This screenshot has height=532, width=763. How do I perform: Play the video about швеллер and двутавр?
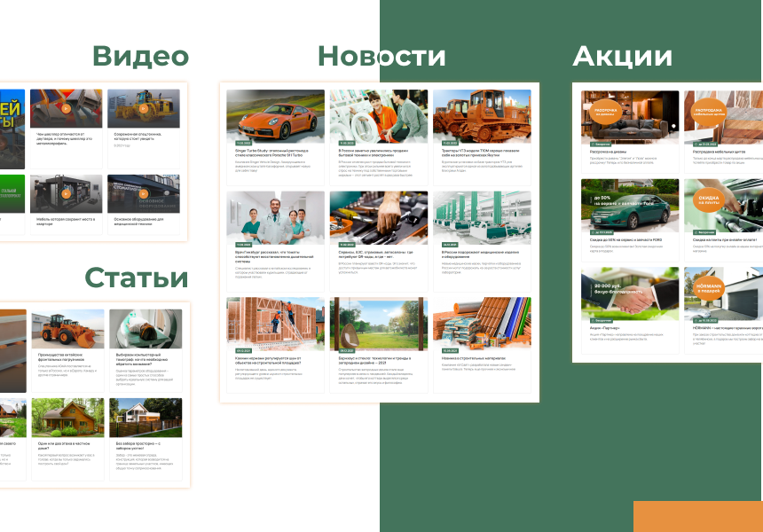pyautogui.click(x=66, y=108)
